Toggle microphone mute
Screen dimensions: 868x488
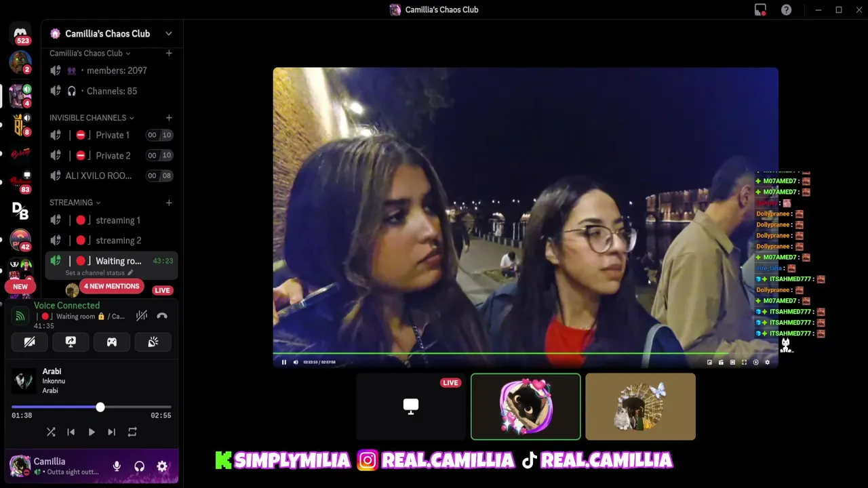click(117, 466)
